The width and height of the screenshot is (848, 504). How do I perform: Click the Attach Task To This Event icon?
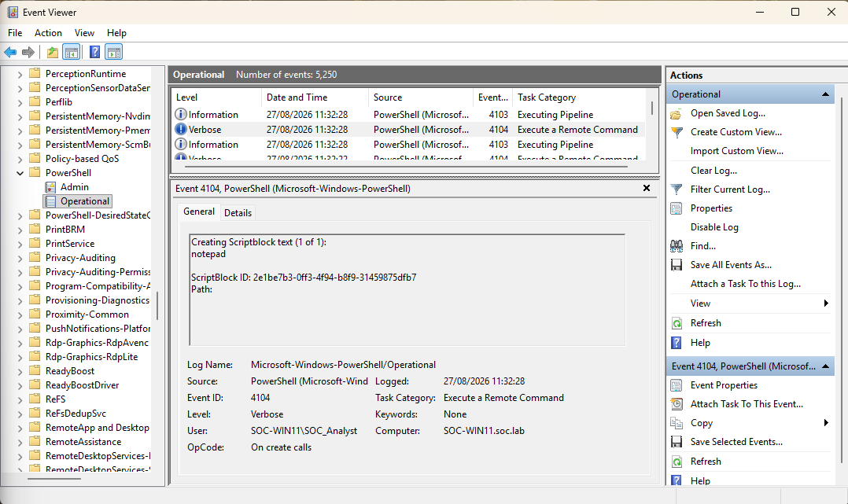pos(677,404)
